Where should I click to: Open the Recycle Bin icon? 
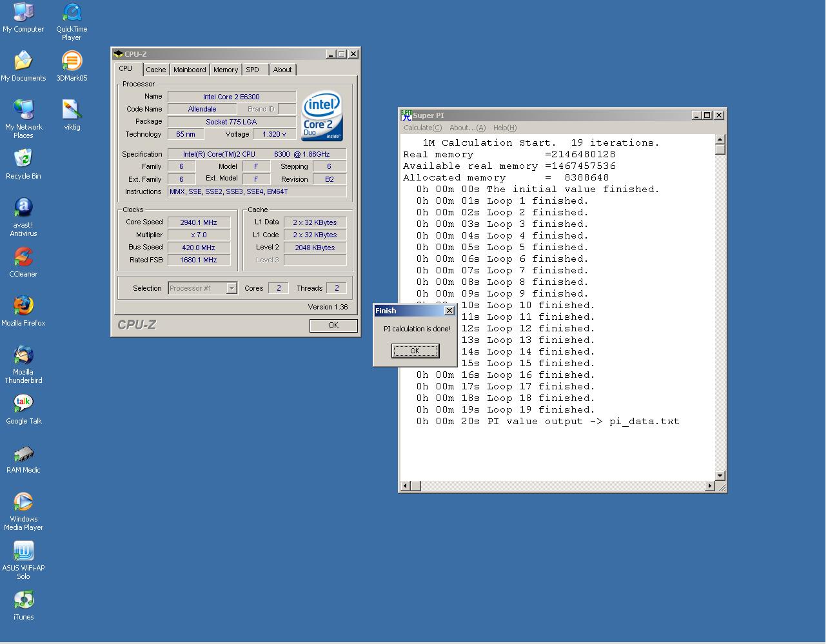coord(23,164)
